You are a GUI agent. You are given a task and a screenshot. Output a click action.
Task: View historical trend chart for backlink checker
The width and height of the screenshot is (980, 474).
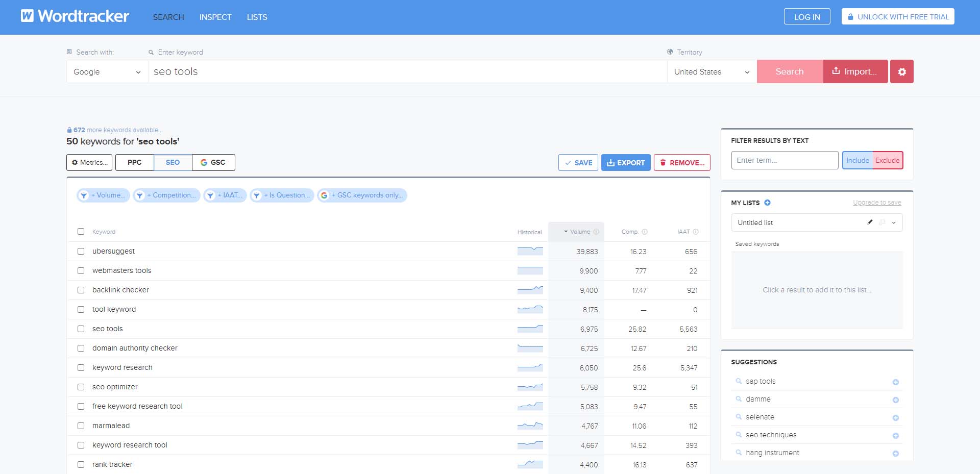[x=530, y=290]
